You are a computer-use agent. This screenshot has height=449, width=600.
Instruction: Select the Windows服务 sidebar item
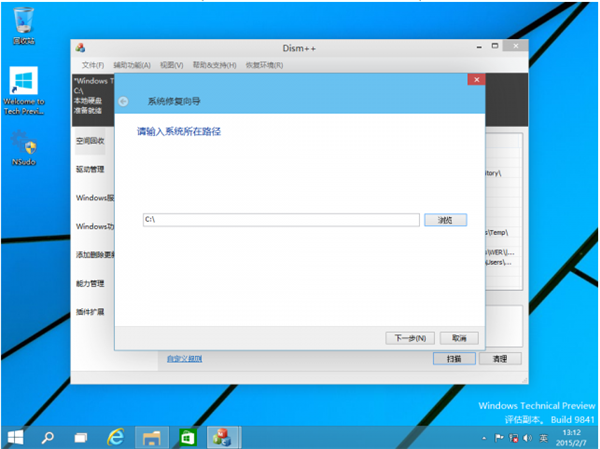click(94, 198)
